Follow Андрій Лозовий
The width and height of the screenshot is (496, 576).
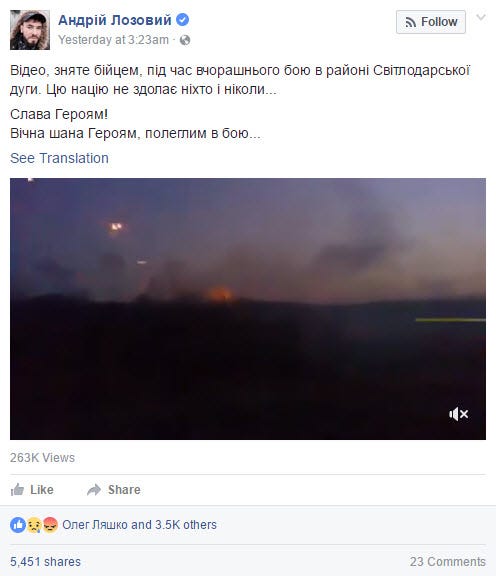tap(431, 22)
